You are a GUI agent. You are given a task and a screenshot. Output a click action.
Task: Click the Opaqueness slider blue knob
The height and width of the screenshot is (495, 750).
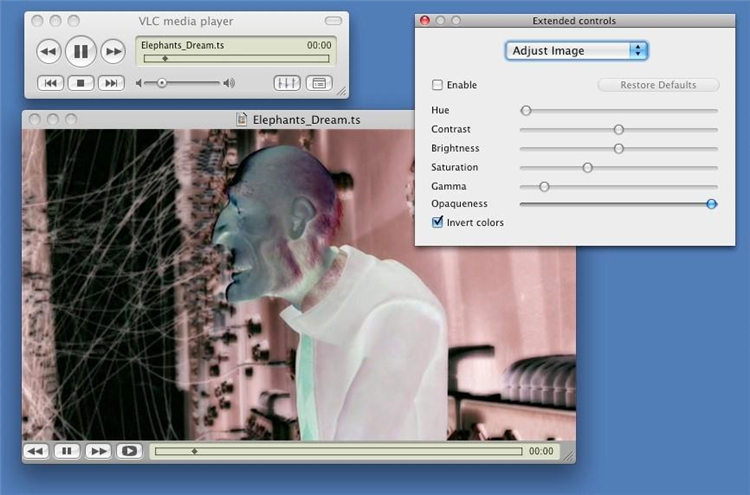pyautogui.click(x=711, y=204)
